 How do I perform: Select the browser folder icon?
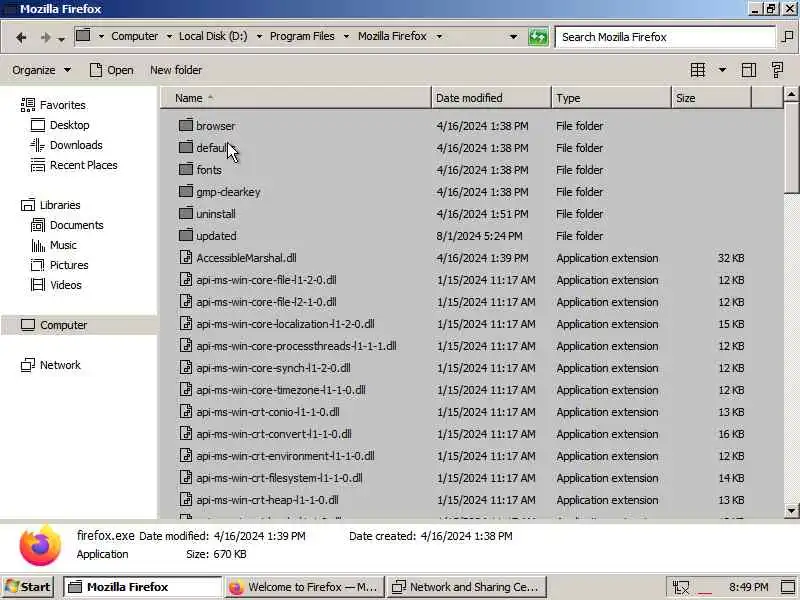tap(186, 125)
